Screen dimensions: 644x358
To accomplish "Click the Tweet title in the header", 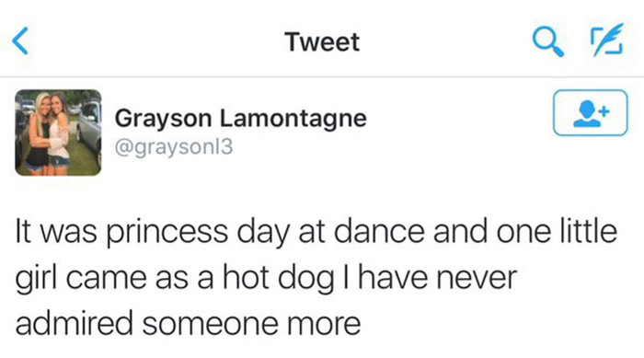I will click(x=322, y=42).
